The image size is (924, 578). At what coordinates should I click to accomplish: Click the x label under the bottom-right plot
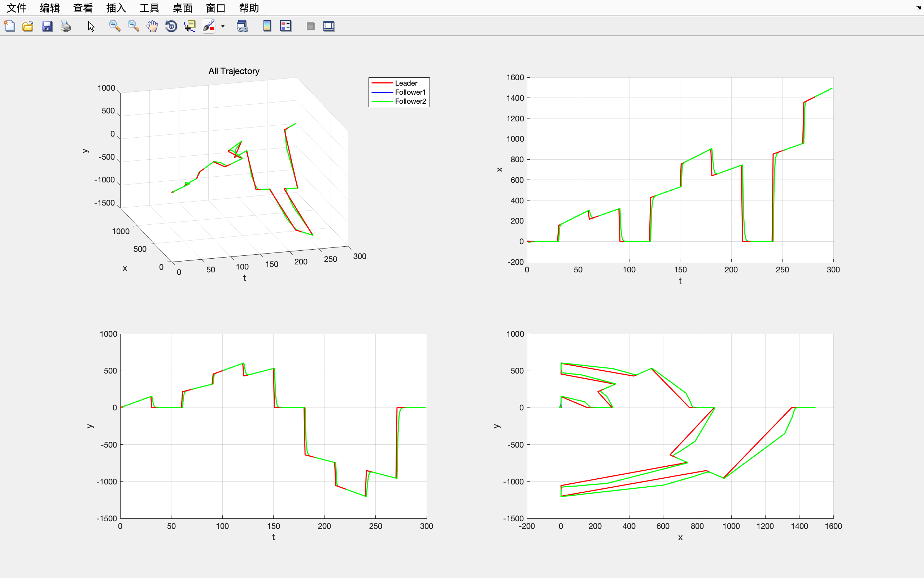click(x=680, y=538)
